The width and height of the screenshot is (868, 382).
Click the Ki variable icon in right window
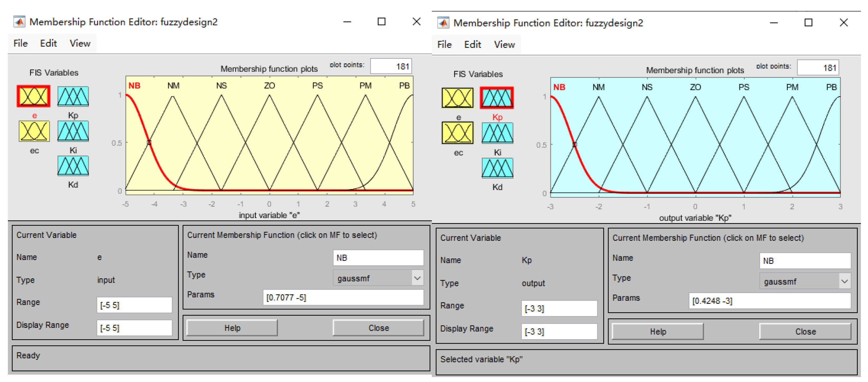497,133
